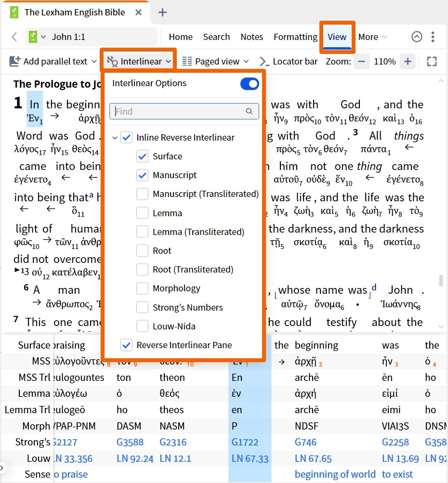
Task: Check the Lemma option
Action: [x=143, y=213]
